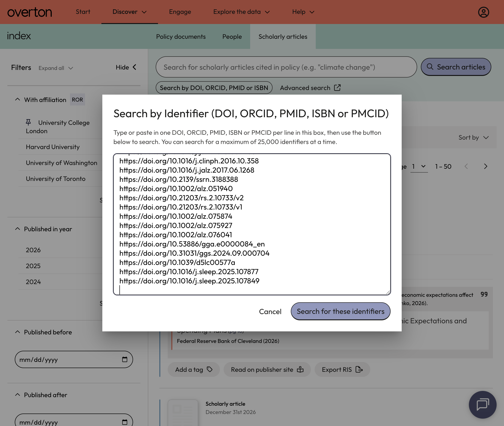Image resolution: width=504 pixels, height=426 pixels.
Task: Click the ROR badge
Action: 77,99
